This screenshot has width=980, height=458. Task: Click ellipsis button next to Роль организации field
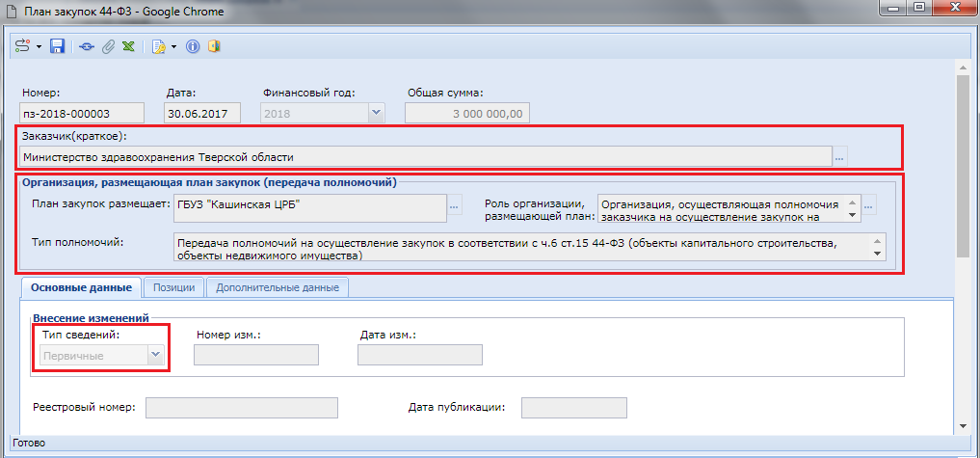[x=870, y=204]
